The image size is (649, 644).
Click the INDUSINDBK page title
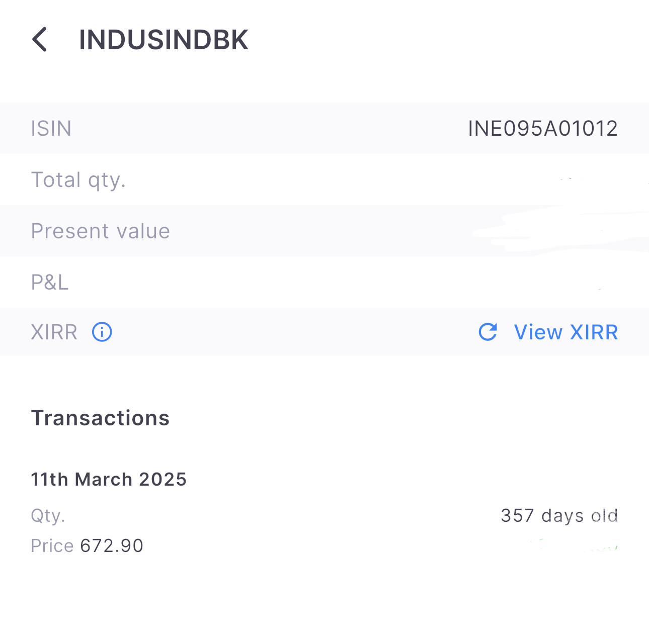coord(164,40)
